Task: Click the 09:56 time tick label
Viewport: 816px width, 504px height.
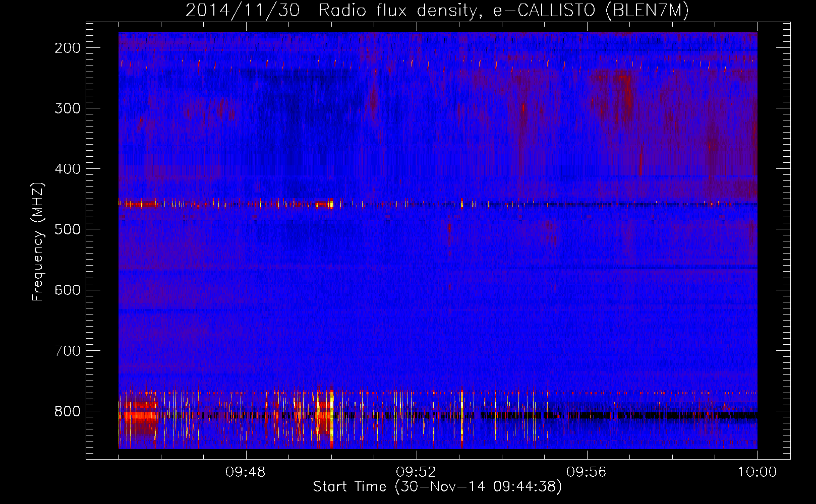Action: pyautogui.click(x=587, y=472)
